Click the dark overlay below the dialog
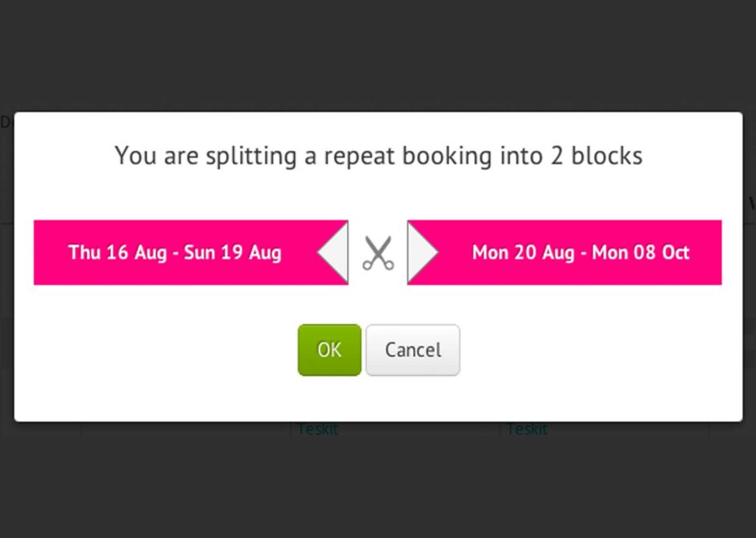 378,482
